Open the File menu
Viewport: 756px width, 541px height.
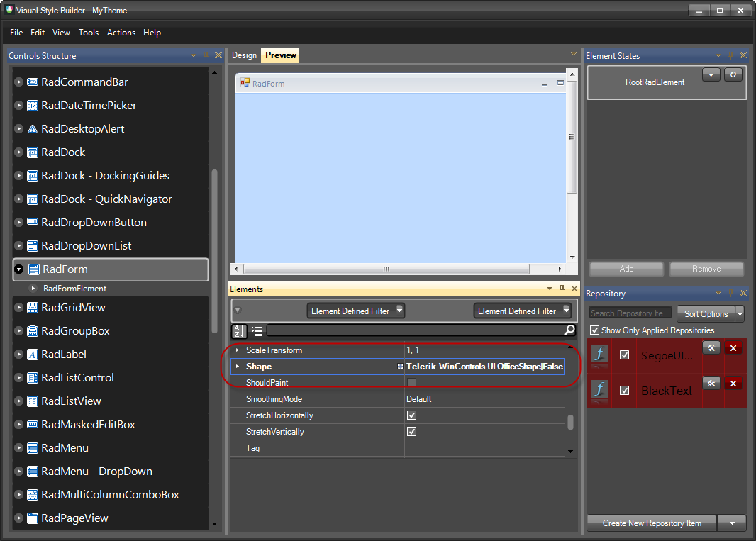point(16,33)
